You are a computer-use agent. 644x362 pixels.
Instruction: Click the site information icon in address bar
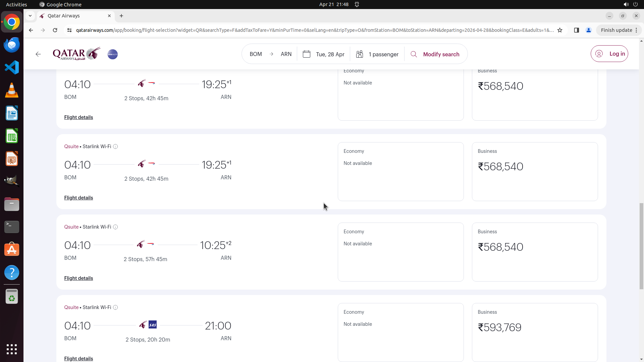[x=69, y=30]
